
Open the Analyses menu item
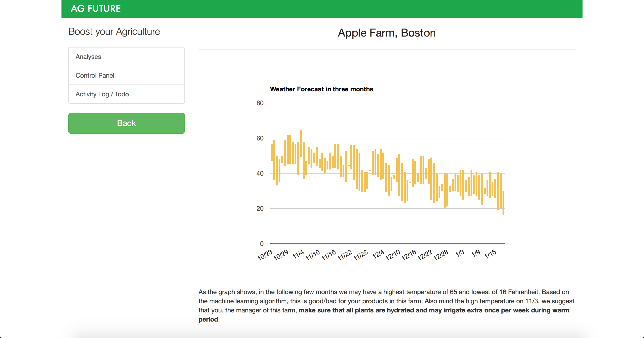tap(88, 57)
